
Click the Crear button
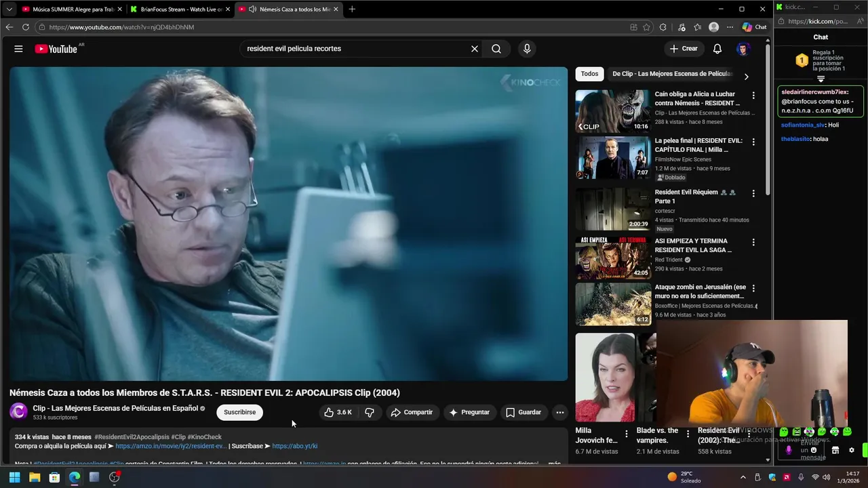[x=684, y=49]
